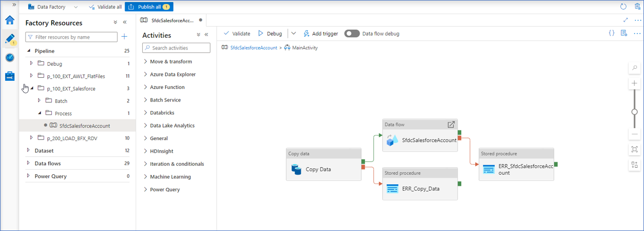This screenshot has height=231, width=644.
Task: Expand the Batch folder
Action: tap(40, 101)
